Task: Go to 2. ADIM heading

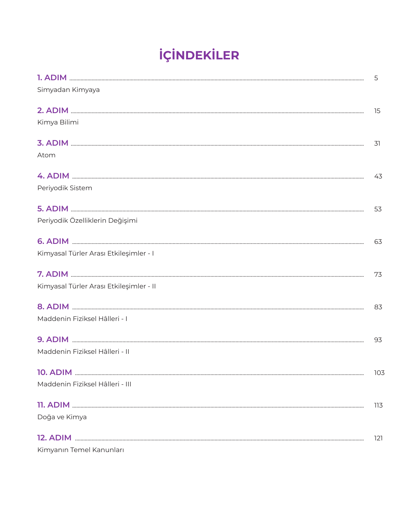Action: click(53, 111)
